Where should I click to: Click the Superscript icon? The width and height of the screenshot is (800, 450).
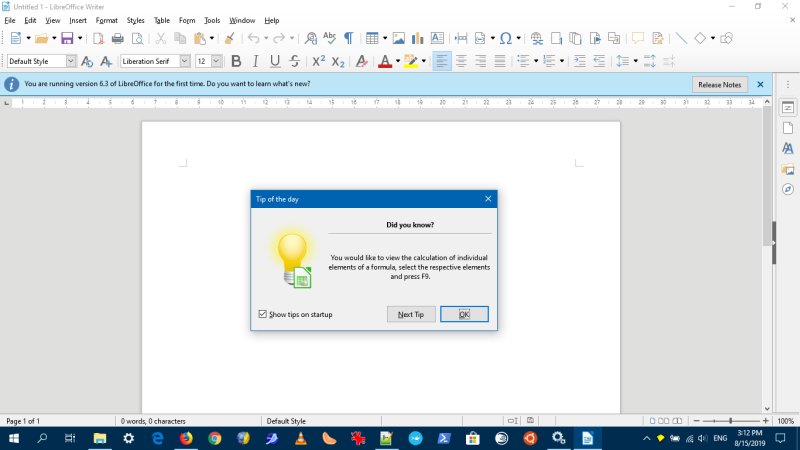[318, 61]
